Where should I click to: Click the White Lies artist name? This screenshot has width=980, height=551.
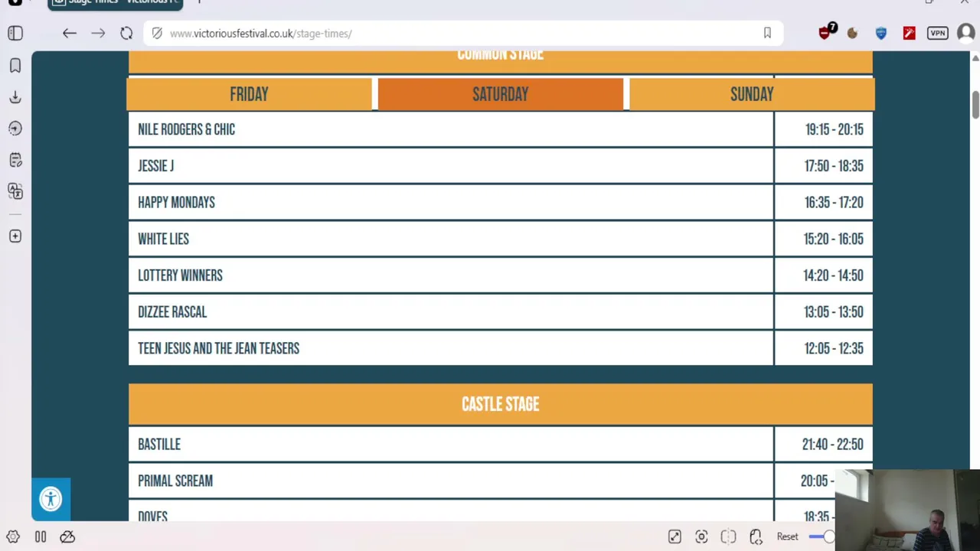163,239
